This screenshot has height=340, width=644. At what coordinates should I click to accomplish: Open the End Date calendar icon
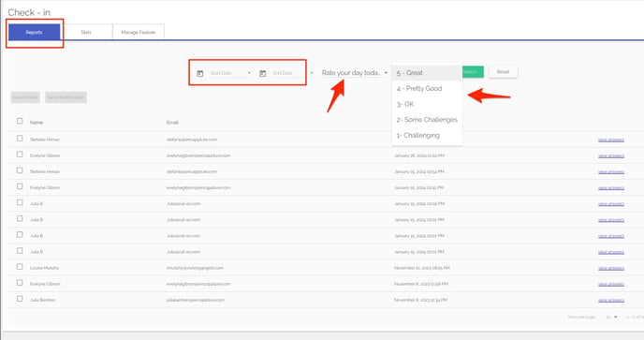(262, 74)
